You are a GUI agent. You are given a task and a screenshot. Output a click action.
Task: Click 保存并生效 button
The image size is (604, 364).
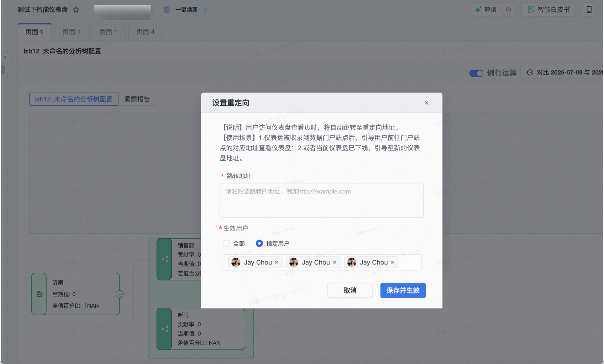[403, 290]
